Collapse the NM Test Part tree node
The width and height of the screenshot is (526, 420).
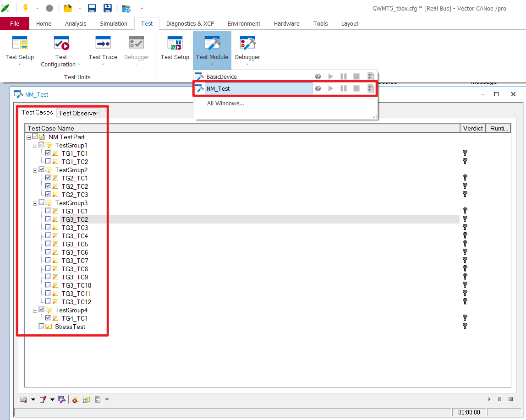(29, 137)
